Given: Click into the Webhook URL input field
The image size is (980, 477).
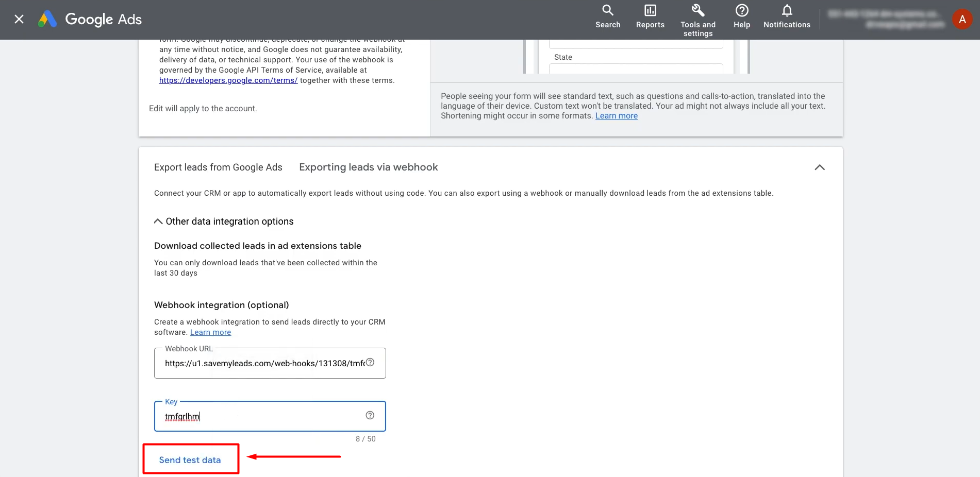Looking at the screenshot, I should [263, 363].
